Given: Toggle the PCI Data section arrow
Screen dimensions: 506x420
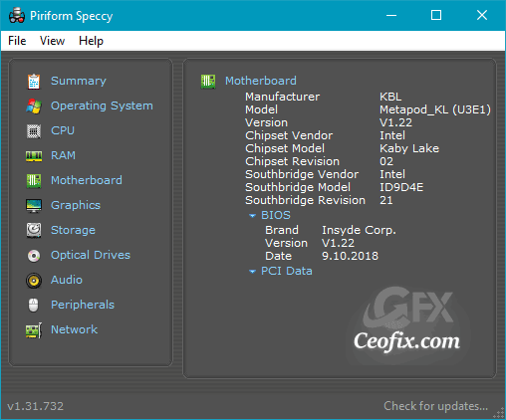Looking at the screenshot, I should click(252, 272).
